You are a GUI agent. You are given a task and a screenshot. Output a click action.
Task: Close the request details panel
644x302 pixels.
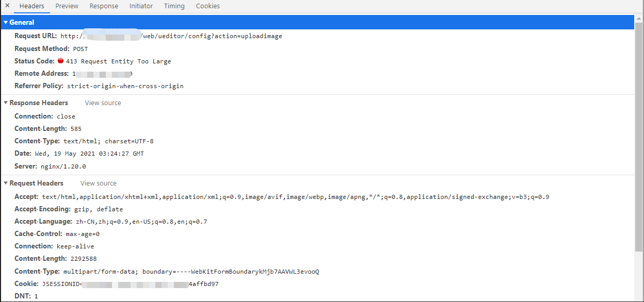coord(7,6)
